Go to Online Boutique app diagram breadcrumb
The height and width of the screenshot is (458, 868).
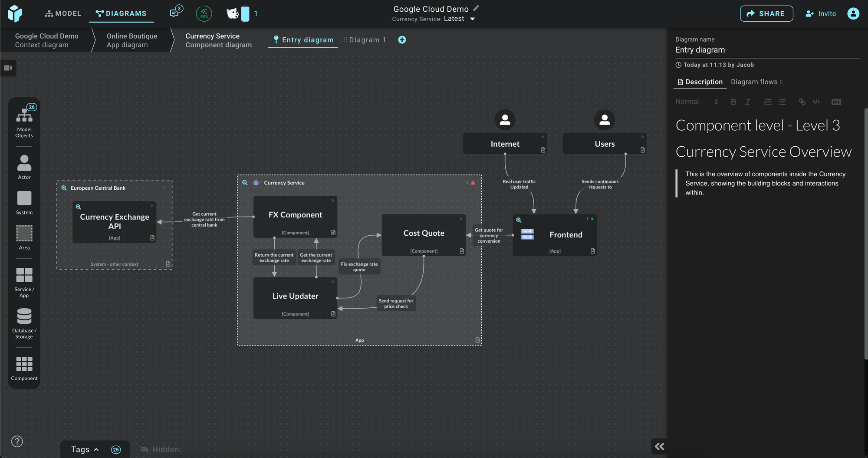132,40
